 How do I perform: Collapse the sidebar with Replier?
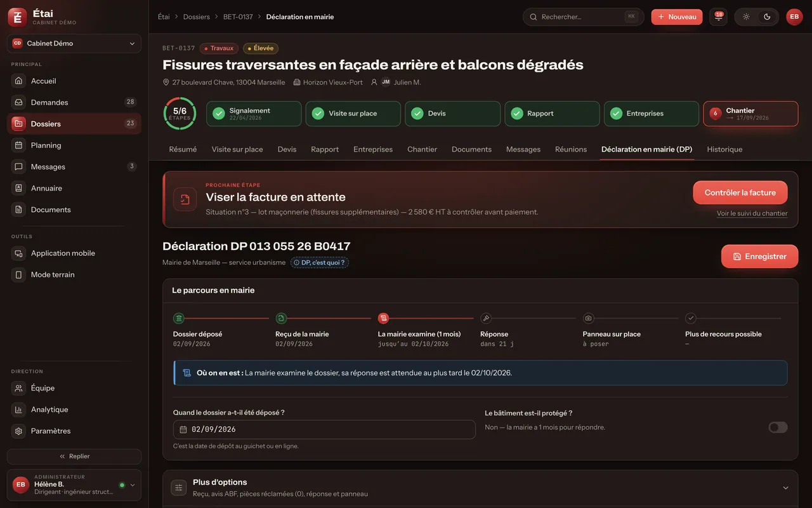tap(74, 457)
